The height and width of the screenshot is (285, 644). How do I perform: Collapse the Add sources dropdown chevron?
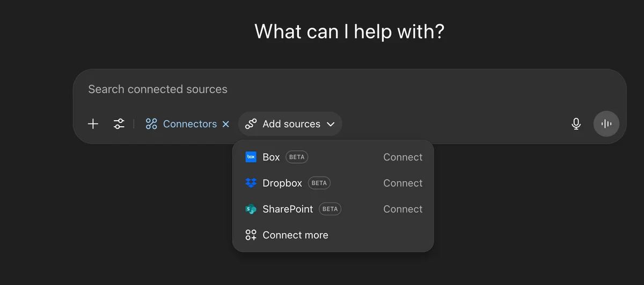click(331, 124)
